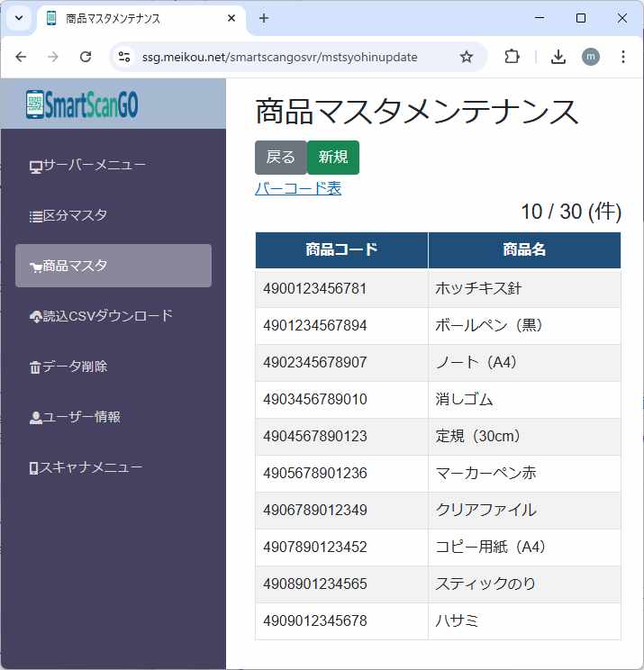
Task: Click the 商品コード column header
Action: pos(341,250)
